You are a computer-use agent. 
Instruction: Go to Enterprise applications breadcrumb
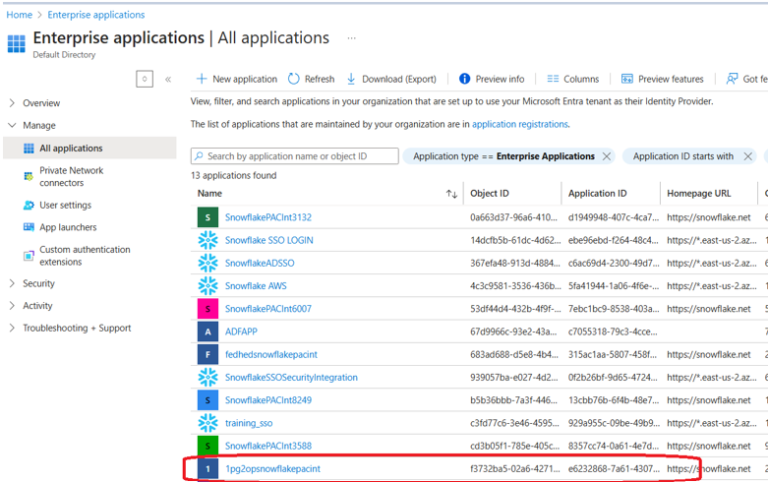pyautogui.click(x=96, y=15)
